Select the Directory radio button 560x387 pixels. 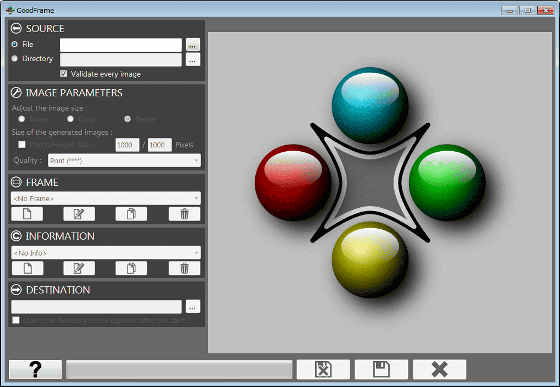tap(14, 58)
